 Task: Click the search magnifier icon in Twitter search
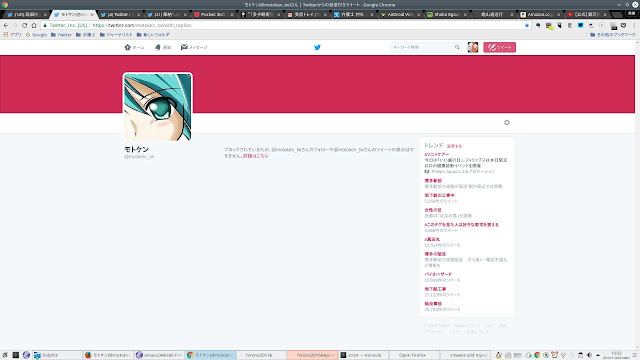tap(457, 47)
